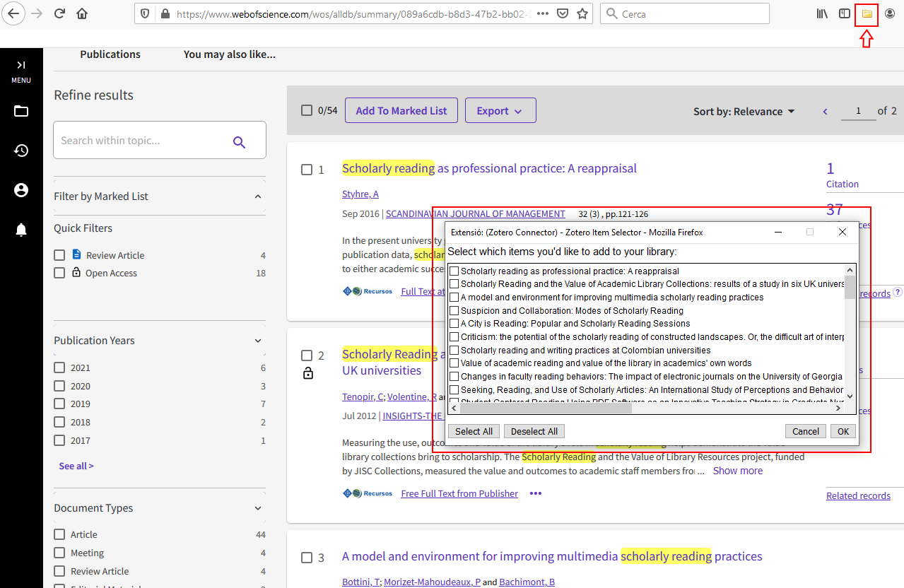Viewport: 904px width, 588px height.
Task: Reload the current page
Action: (x=59, y=13)
